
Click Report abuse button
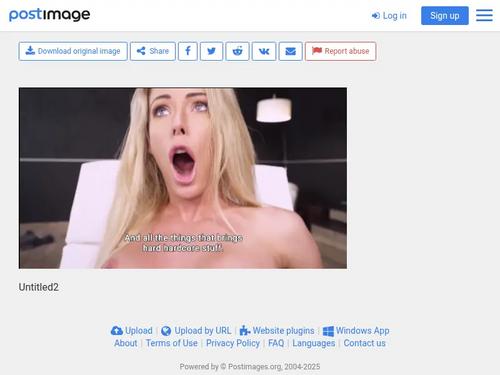[341, 51]
